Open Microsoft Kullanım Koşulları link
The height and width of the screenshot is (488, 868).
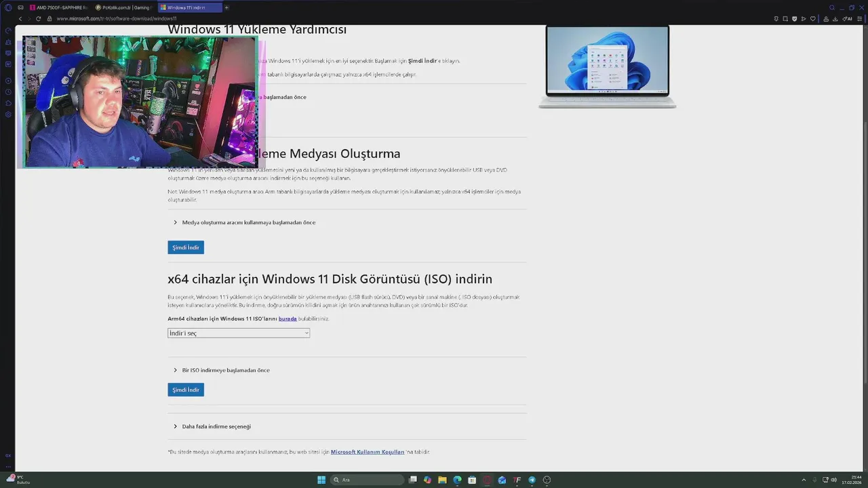[x=368, y=452]
